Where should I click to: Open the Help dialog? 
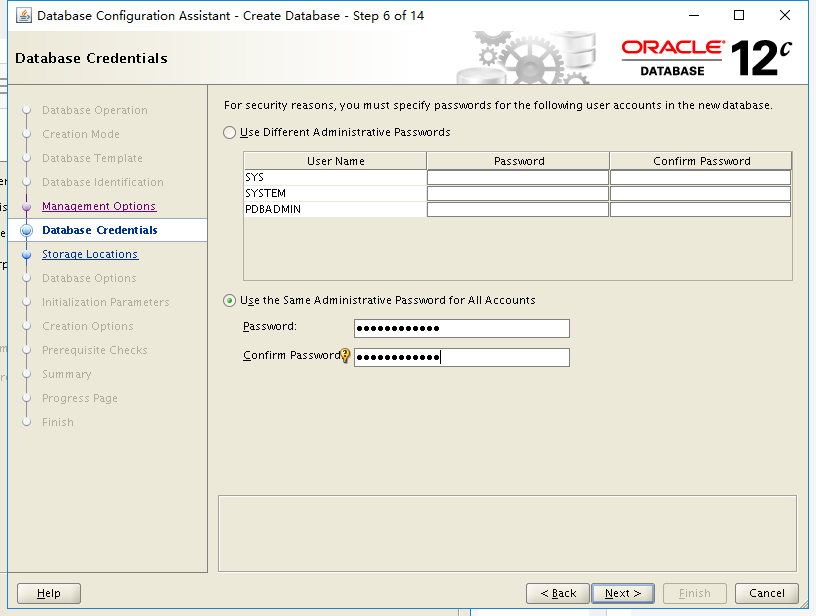[48, 592]
